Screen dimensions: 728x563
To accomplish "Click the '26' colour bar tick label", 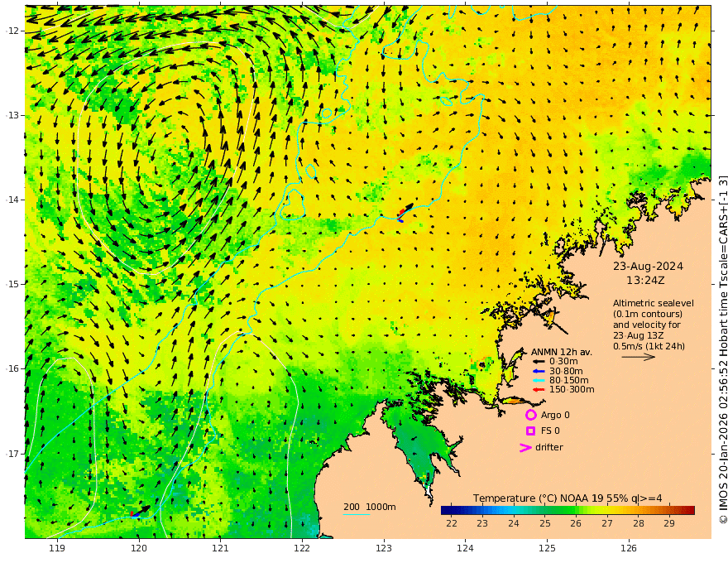I will click(576, 523).
